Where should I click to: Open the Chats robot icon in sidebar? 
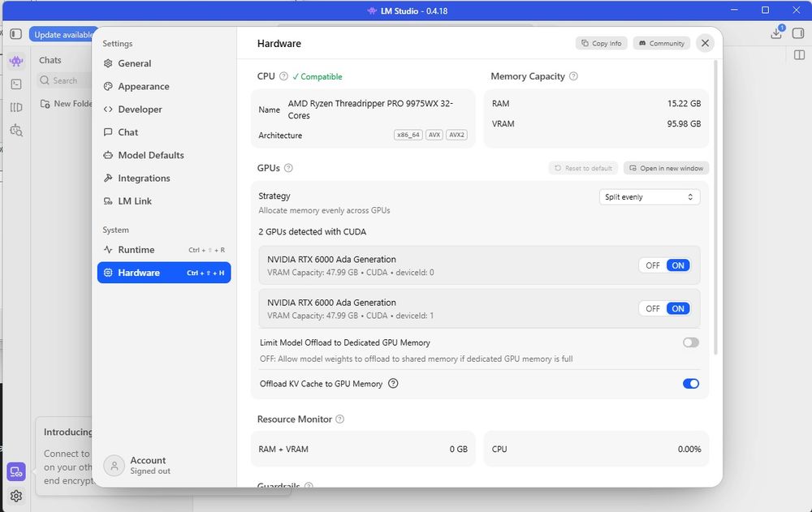coord(16,61)
